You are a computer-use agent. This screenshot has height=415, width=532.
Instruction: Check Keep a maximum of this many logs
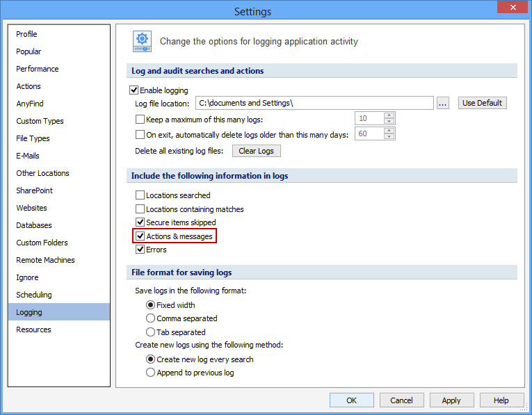140,119
